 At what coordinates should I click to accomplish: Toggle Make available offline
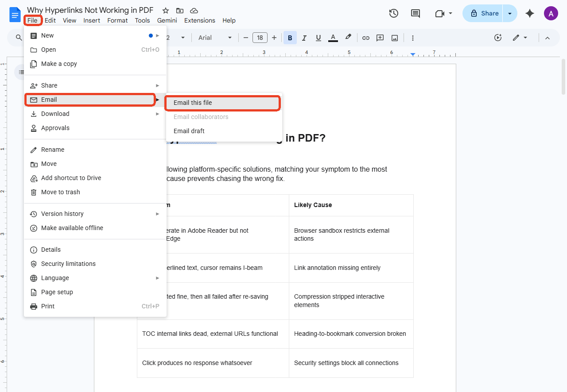click(95, 228)
